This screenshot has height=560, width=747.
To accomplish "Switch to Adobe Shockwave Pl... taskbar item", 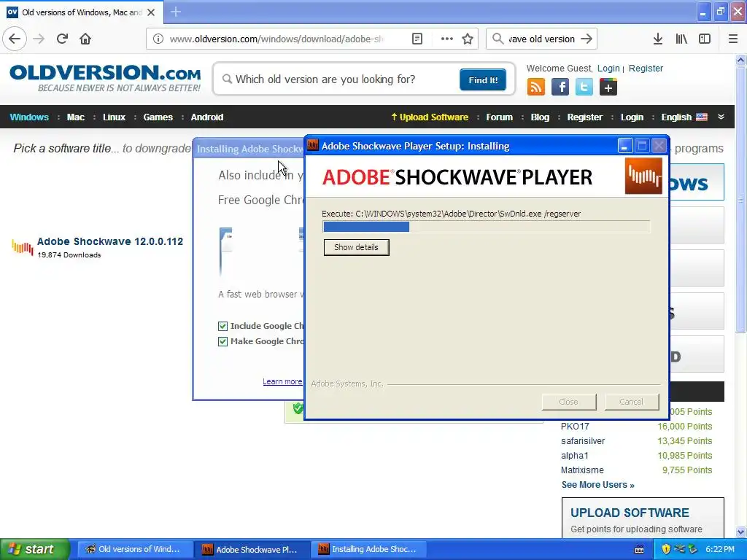I will click(251, 549).
